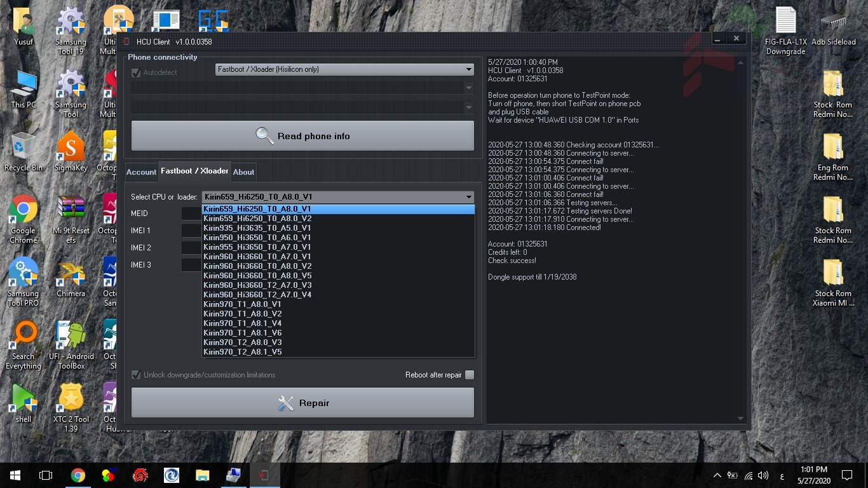Launch the Chimera tool shortcut
868x488 pixels.
(x=71, y=278)
